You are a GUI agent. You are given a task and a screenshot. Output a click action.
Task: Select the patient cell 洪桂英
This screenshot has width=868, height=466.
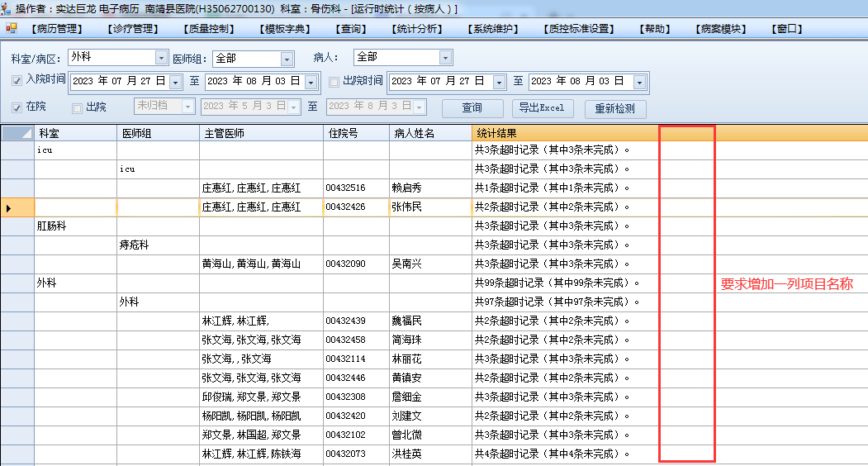pyautogui.click(x=430, y=454)
